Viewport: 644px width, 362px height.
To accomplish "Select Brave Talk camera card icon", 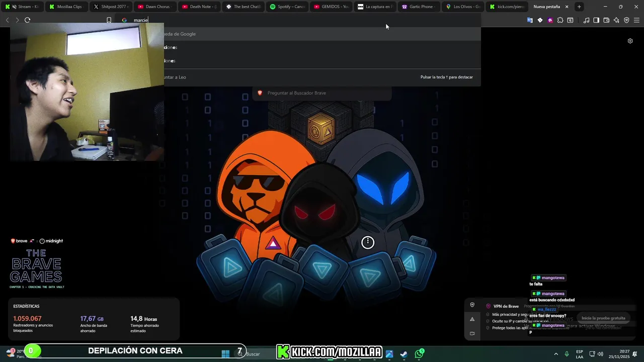I will 472,333.
